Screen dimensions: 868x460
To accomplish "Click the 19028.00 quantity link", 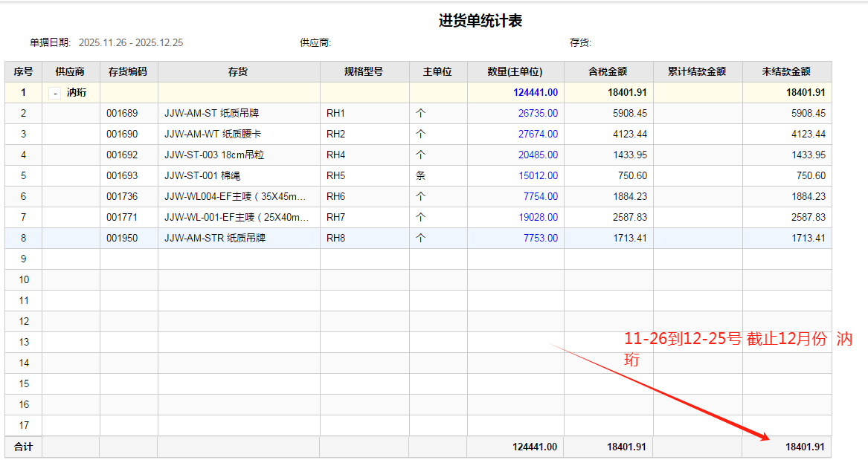I will [538, 218].
